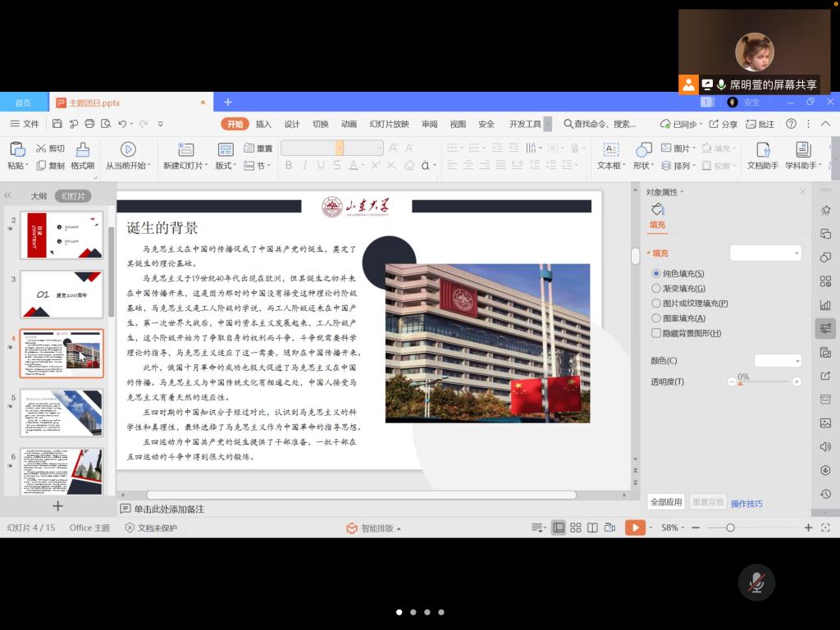Image resolution: width=840 pixels, height=630 pixels.
Task: Choose Picture or texture fill (图片或纹理填充)
Action: coord(656,304)
